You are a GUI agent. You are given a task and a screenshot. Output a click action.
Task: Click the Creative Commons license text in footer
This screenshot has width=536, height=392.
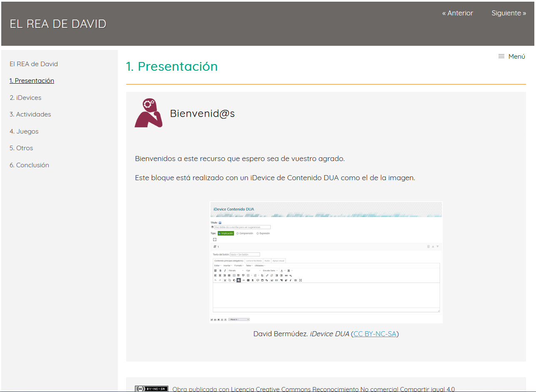(x=314, y=389)
